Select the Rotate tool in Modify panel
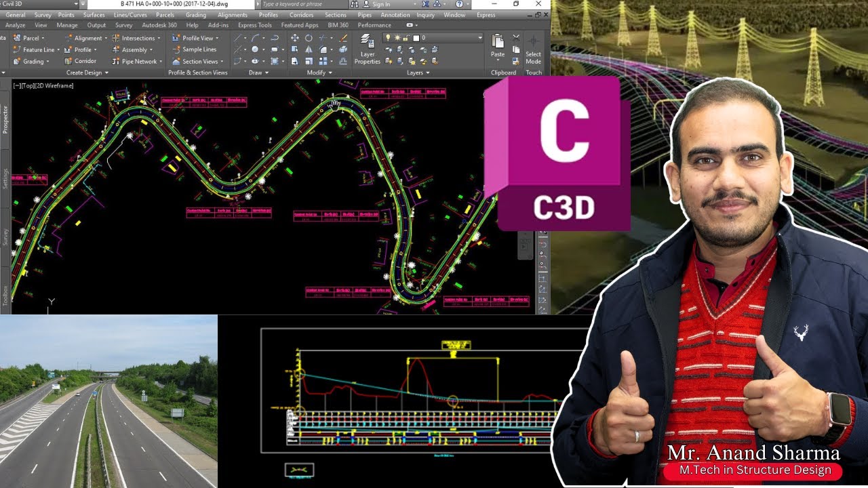 click(309, 39)
